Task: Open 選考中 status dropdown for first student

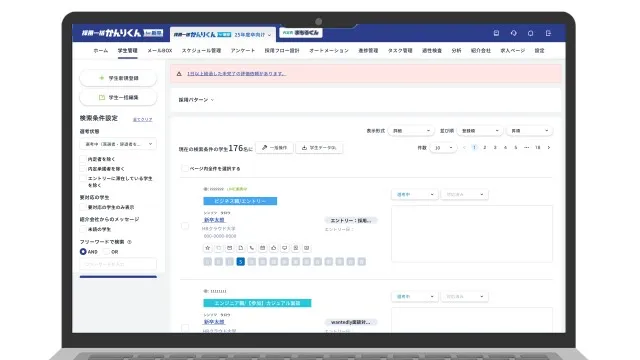Action: [415, 195]
